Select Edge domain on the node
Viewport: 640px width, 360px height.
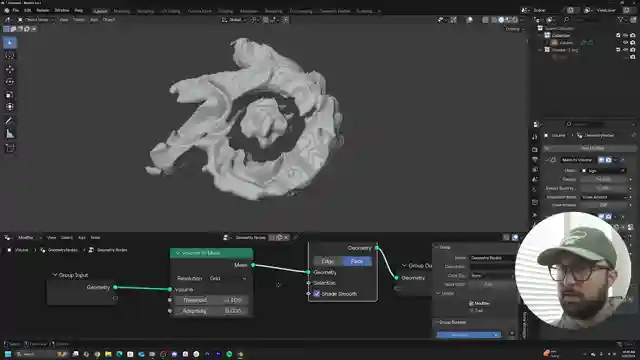tap(328, 261)
